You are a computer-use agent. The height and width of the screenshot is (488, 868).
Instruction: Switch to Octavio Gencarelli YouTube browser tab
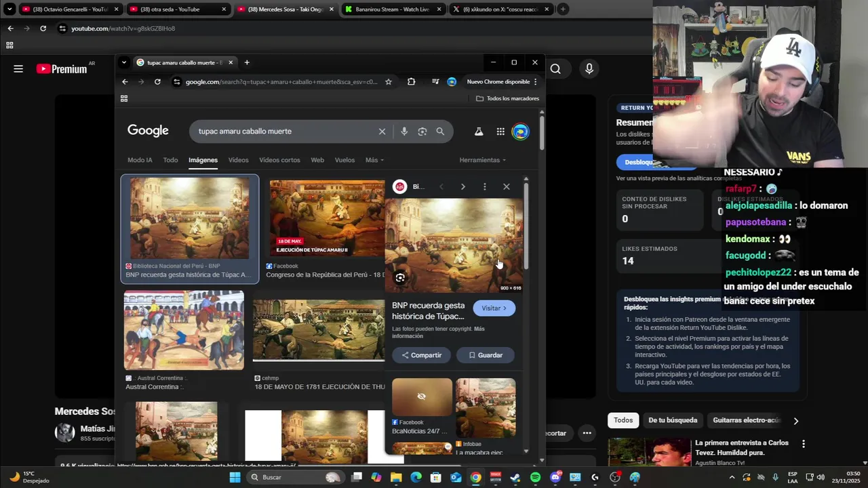click(71, 9)
